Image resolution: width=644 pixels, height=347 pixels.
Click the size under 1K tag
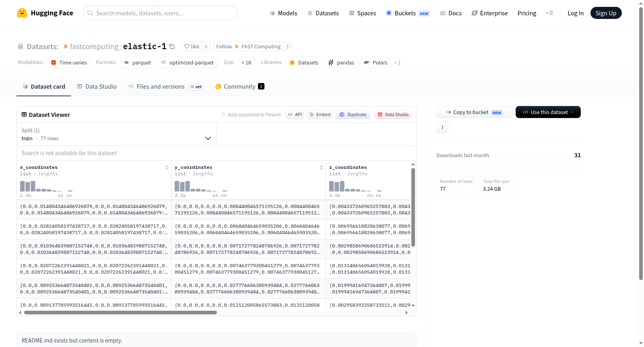pyautogui.click(x=246, y=62)
